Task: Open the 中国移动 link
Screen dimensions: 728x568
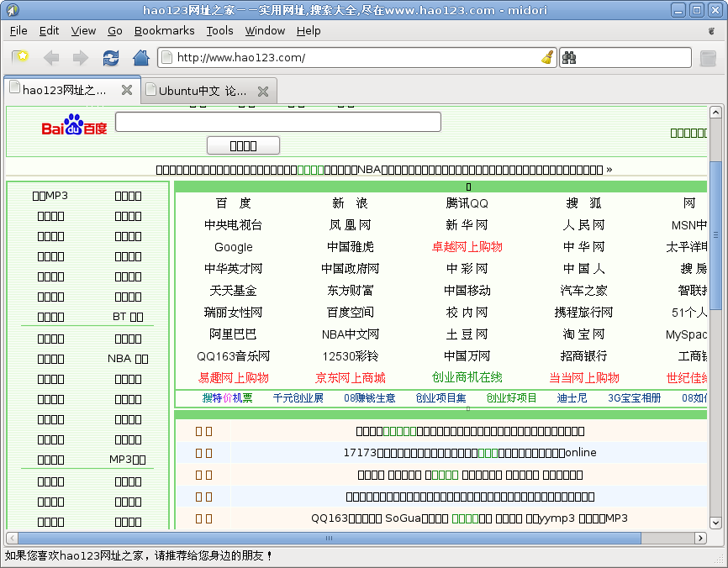Action: point(467,291)
